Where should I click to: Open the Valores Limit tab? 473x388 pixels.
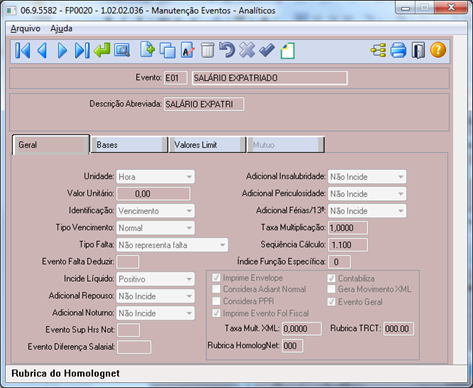tap(207, 145)
